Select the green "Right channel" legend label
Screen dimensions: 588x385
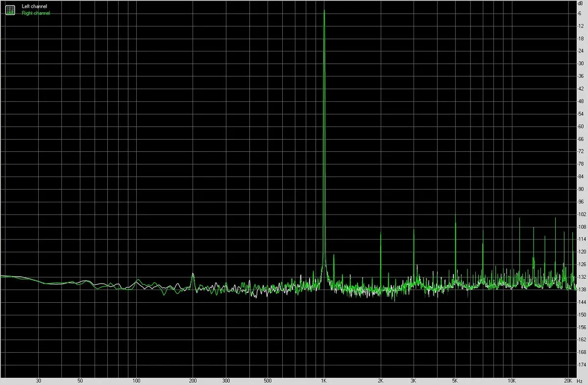point(36,13)
